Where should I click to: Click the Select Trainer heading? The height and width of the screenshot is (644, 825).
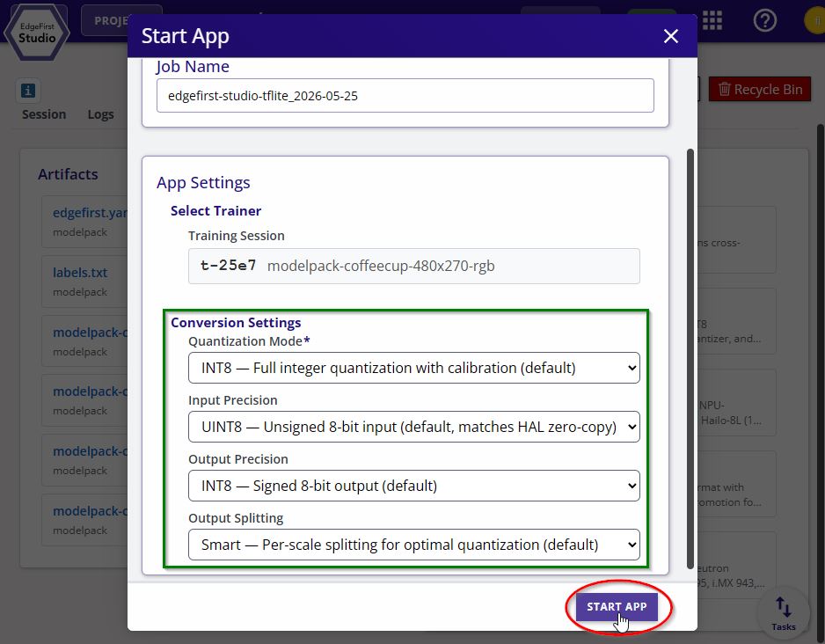215,211
